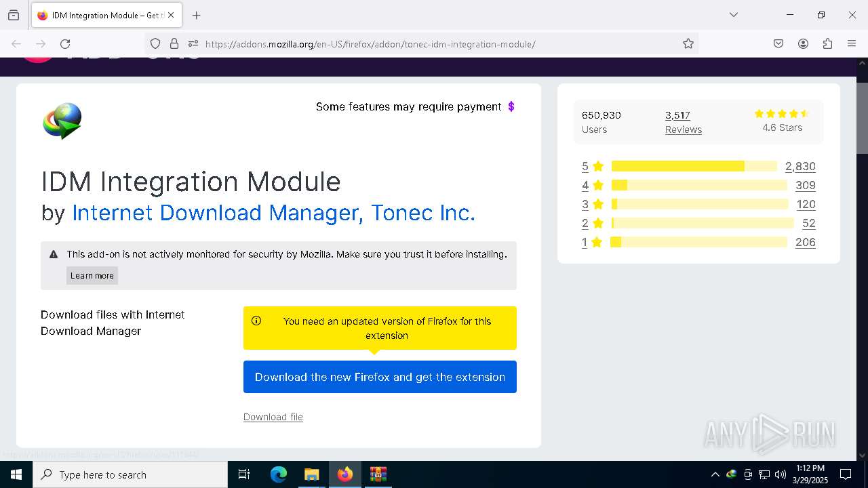Click the IDM system tray icon
Image resolution: width=868 pixels, height=488 pixels.
[731, 474]
